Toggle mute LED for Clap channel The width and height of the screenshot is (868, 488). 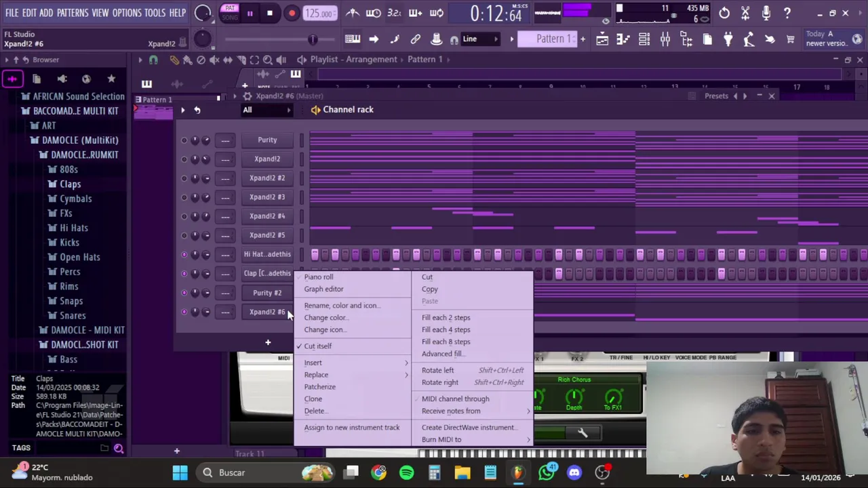click(184, 273)
